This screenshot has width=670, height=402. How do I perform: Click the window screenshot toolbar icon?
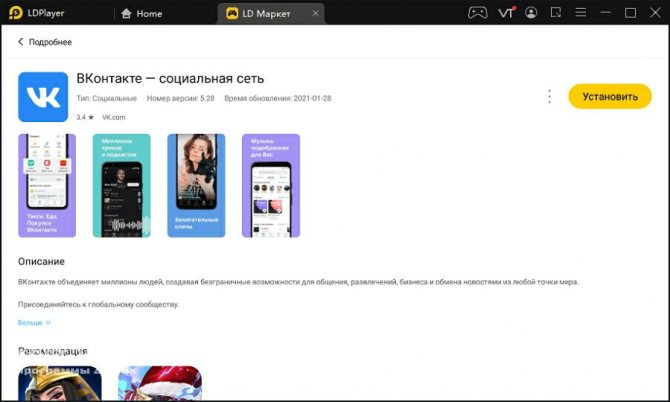[x=555, y=13]
